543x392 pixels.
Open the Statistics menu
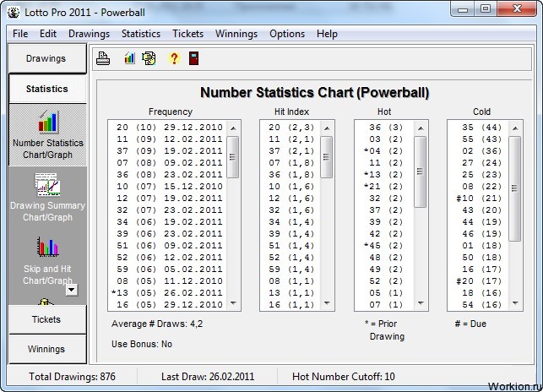tap(141, 34)
